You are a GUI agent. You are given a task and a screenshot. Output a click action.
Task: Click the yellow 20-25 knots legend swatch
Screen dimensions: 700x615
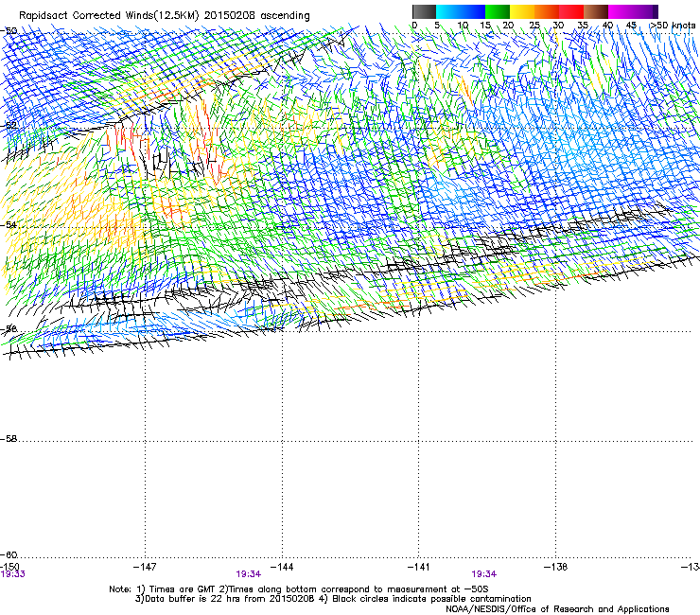coord(522,11)
